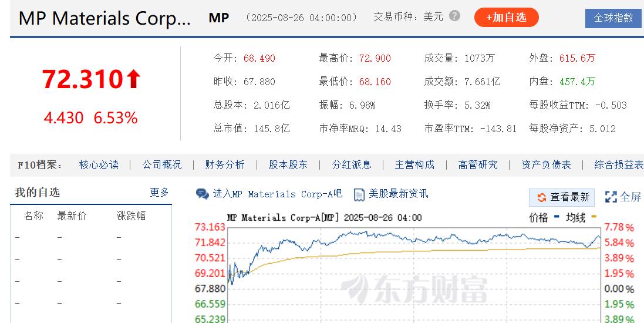644x323 pixels.
Task: Click chart axis label 73.163
Action: [210, 227]
